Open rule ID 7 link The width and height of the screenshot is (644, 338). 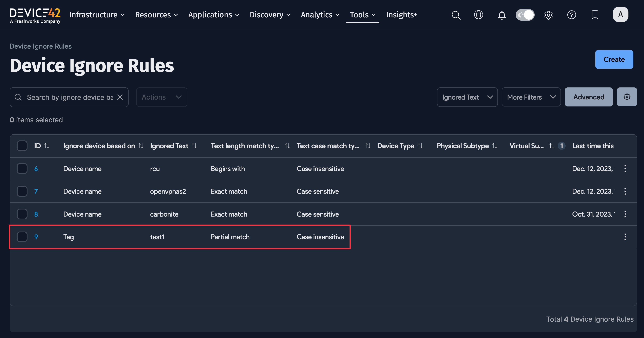[36, 191]
